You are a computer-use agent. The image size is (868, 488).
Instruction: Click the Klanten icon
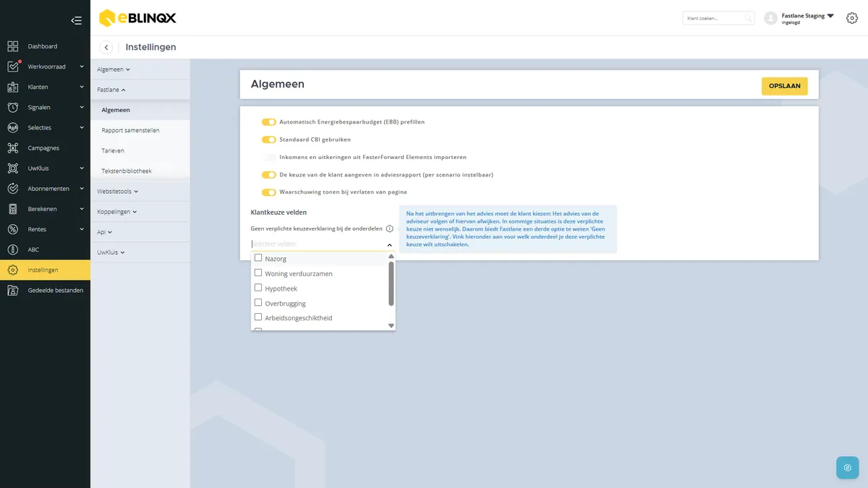[x=13, y=87]
